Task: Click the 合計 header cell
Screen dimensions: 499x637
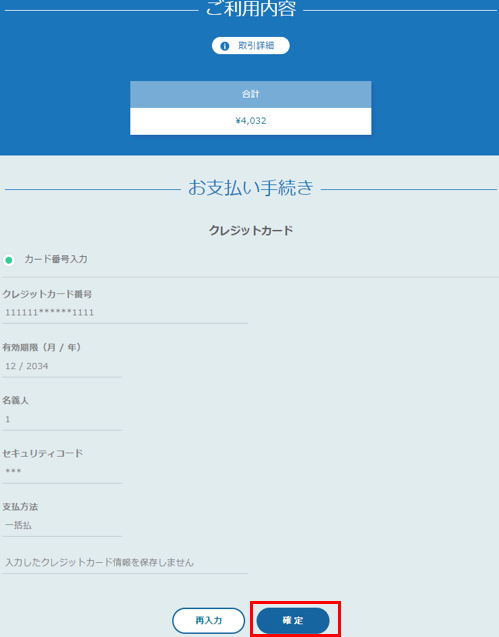Action: [251, 94]
